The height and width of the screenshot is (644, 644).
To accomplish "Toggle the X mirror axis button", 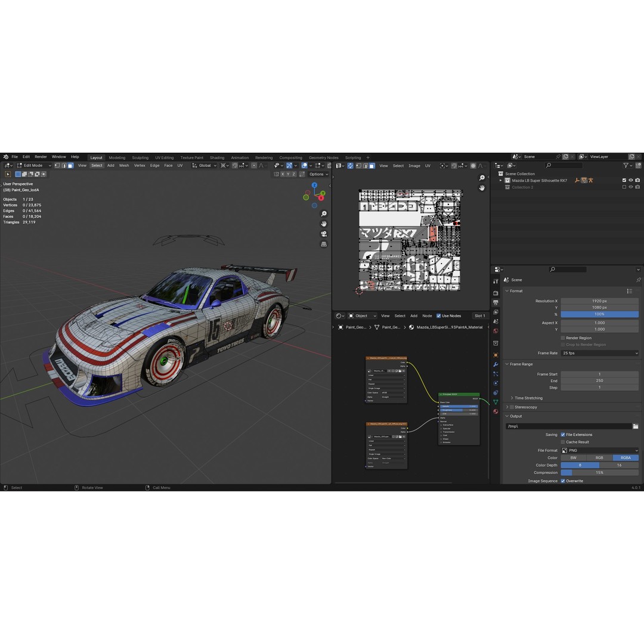I will (x=283, y=174).
